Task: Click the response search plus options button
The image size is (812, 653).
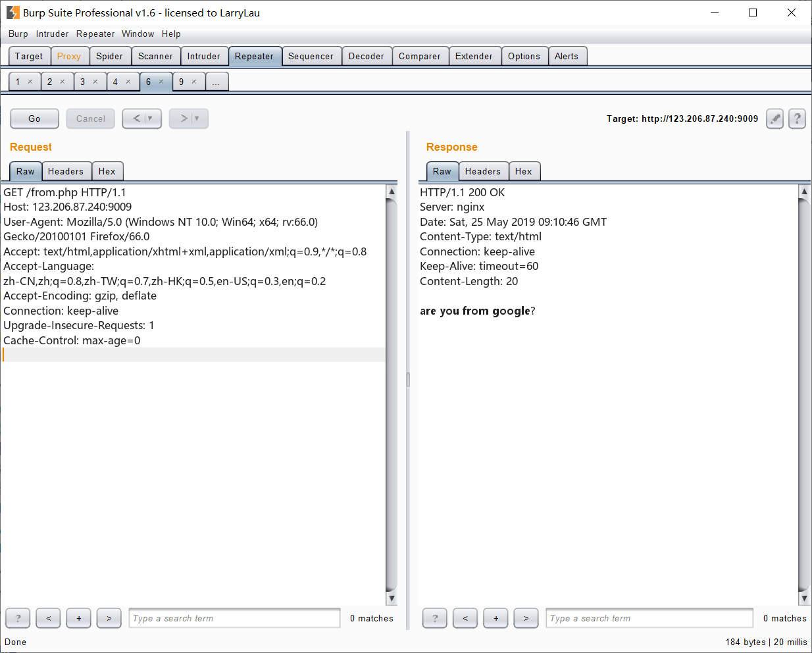Action: tap(496, 618)
